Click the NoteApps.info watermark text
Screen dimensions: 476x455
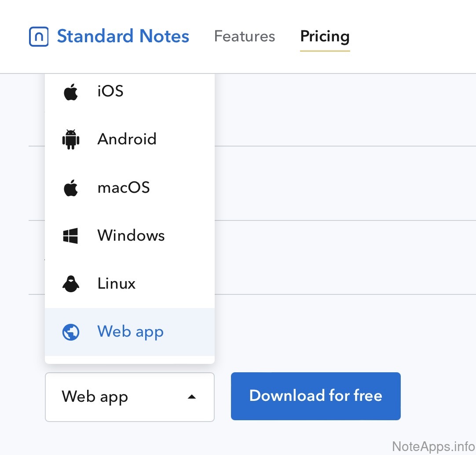433,447
